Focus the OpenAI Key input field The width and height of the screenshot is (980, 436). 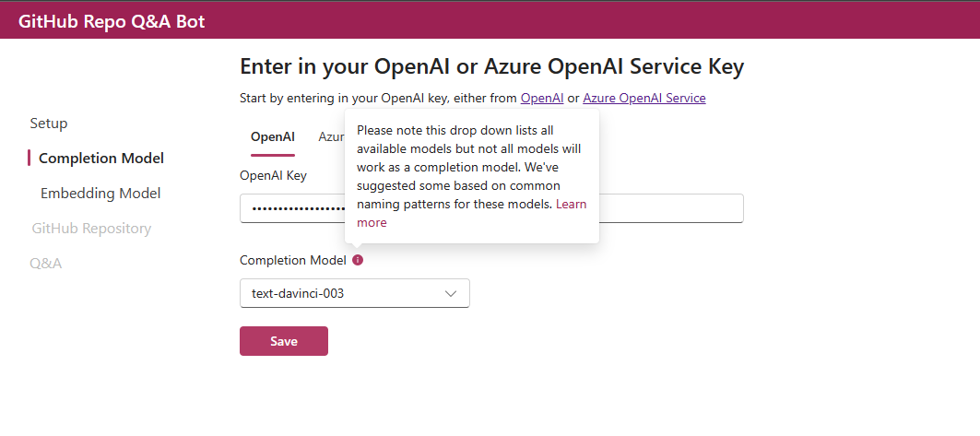point(492,208)
